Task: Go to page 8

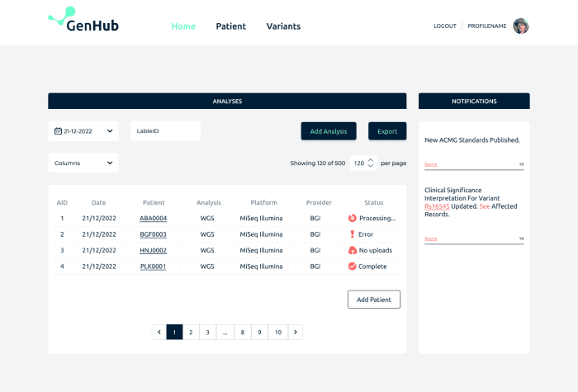Action: (x=243, y=333)
